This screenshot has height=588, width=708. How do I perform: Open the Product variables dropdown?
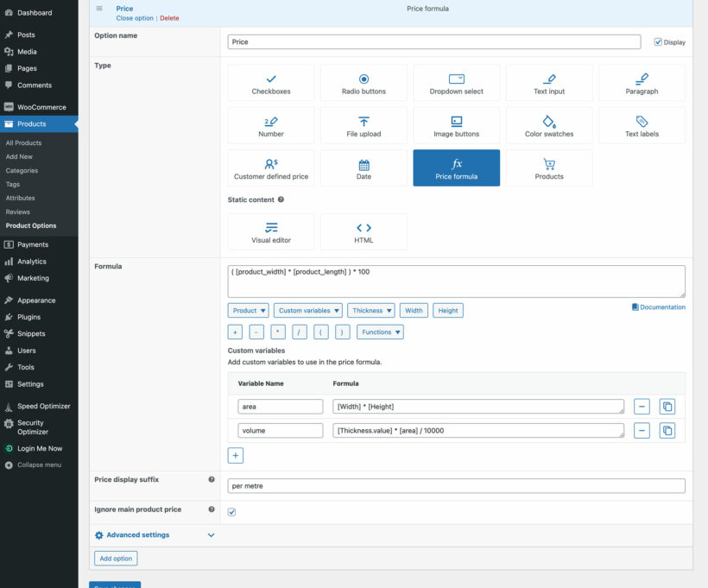tap(249, 311)
